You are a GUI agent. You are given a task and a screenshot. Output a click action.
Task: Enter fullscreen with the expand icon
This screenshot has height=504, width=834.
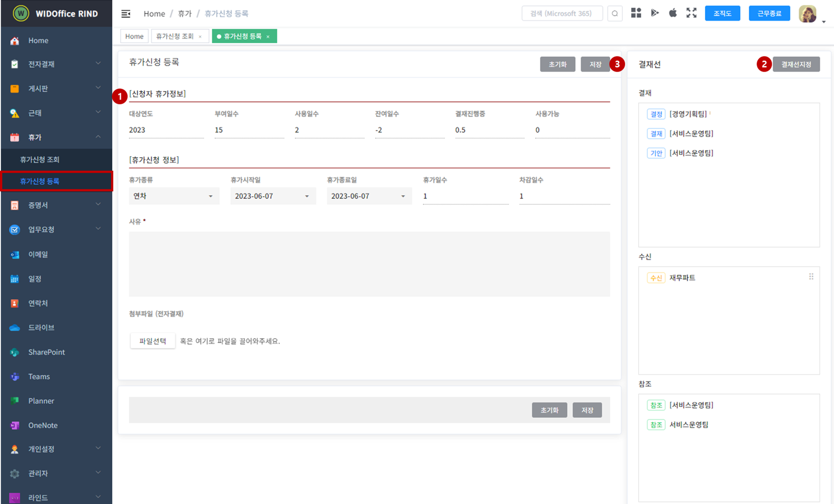691,13
